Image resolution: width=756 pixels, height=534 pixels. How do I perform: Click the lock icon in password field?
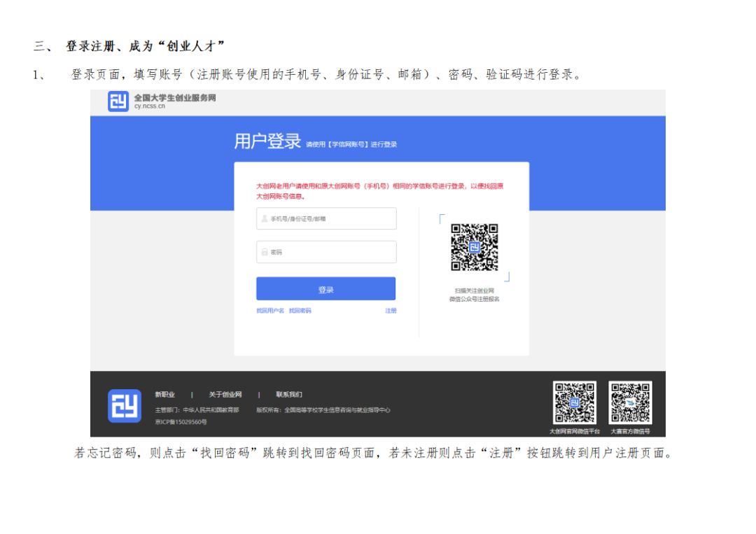(x=265, y=252)
